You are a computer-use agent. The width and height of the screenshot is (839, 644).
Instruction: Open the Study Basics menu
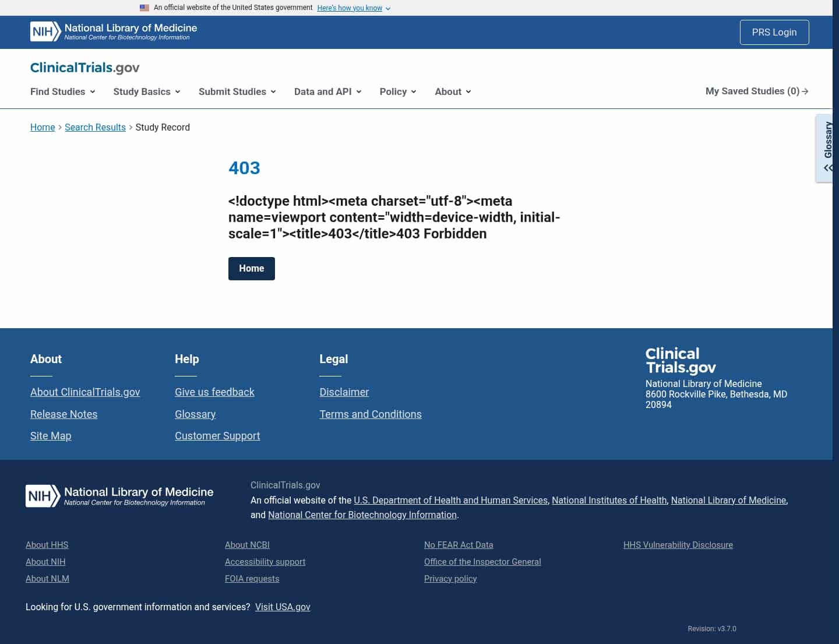pyautogui.click(x=147, y=92)
